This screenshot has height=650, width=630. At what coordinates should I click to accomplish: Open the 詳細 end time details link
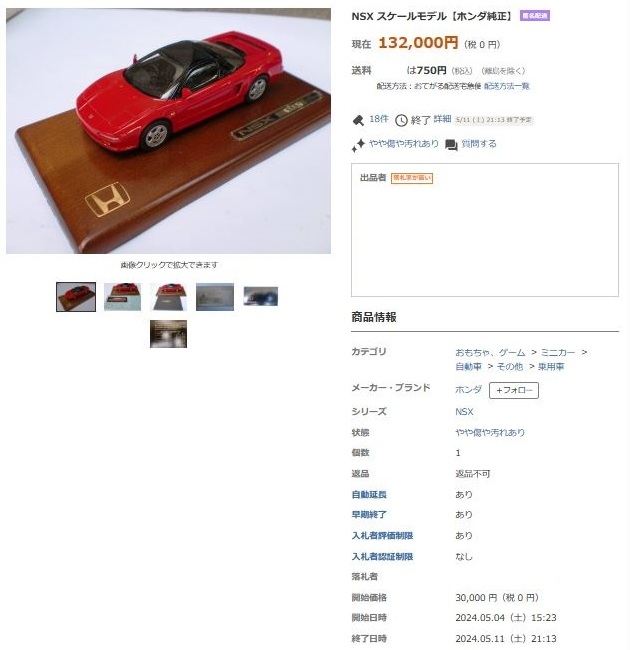point(442,119)
